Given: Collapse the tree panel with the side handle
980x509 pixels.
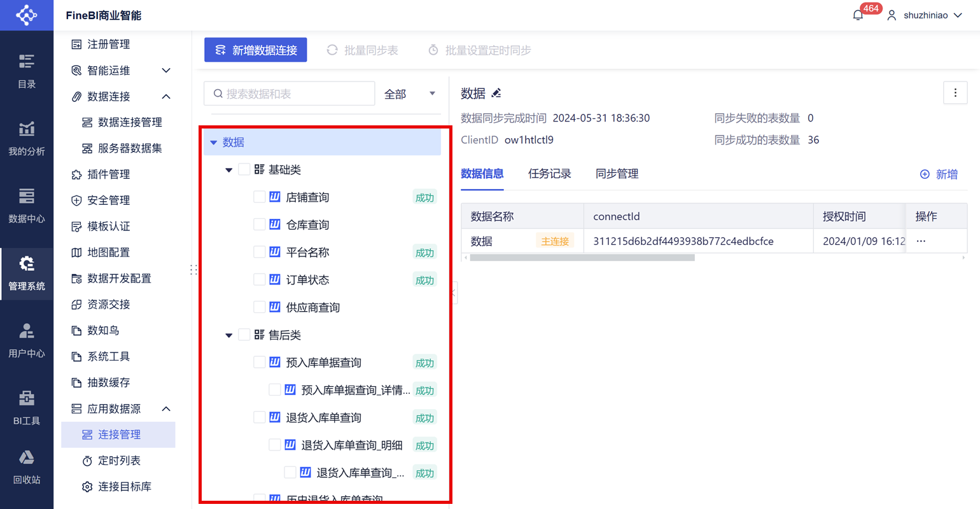Looking at the screenshot, I should coord(453,293).
